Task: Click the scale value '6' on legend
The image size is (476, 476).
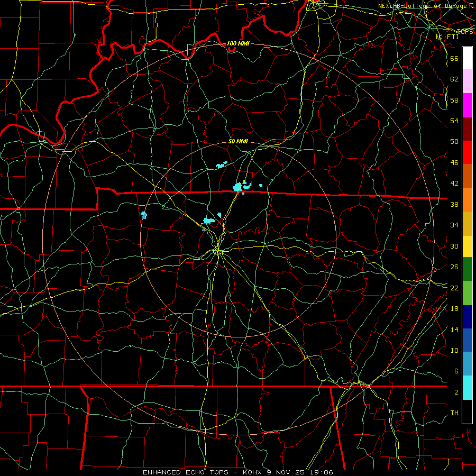Action: click(456, 371)
